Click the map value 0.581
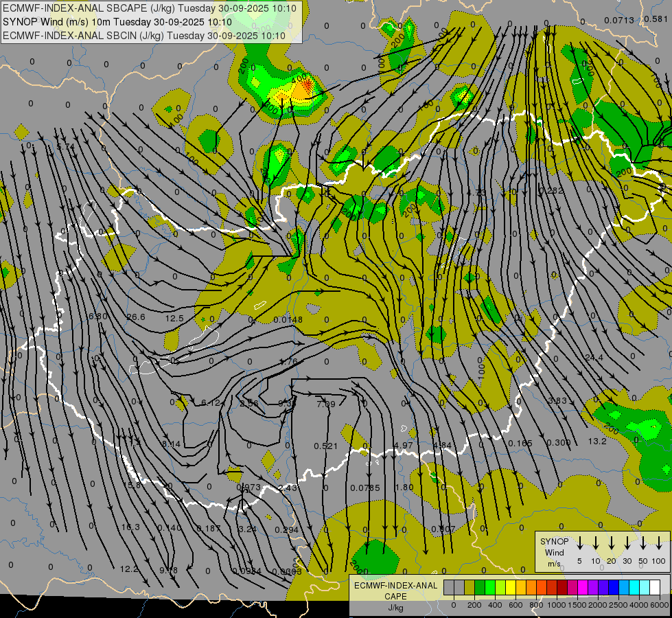Viewport: 672px width, 618px height. [656, 19]
